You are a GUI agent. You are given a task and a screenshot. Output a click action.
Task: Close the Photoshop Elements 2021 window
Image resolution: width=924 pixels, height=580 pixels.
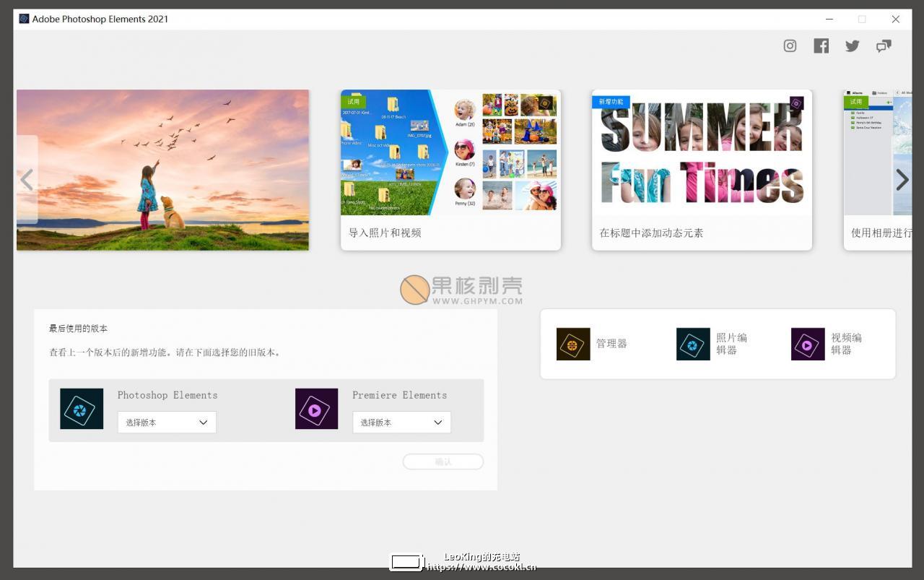[x=896, y=20]
